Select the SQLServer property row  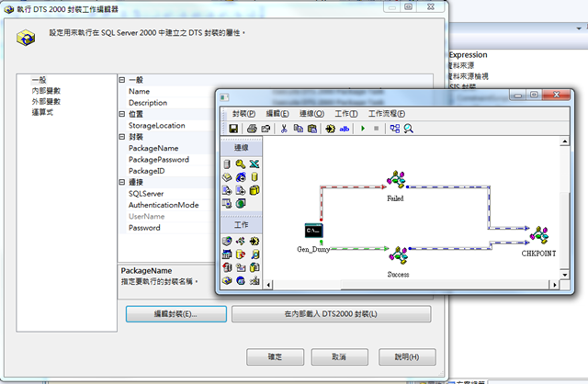tap(167, 194)
